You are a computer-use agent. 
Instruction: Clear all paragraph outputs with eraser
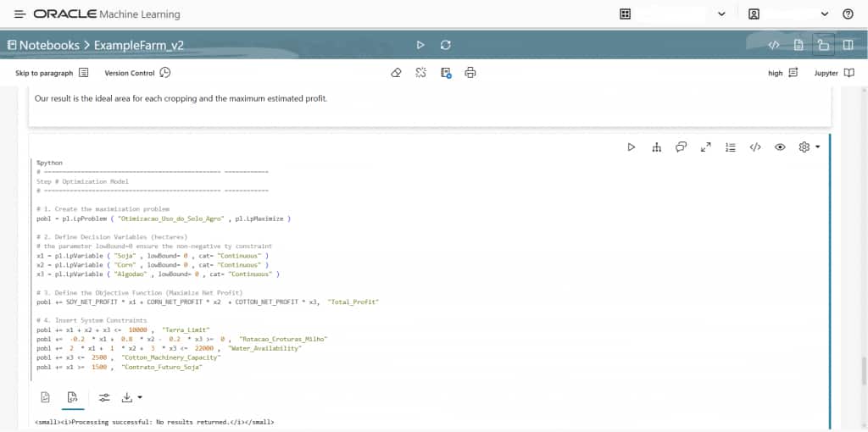point(395,73)
